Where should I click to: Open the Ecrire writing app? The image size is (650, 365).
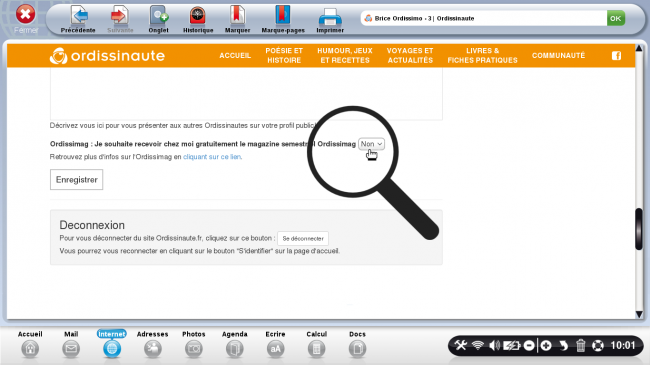[x=276, y=344]
